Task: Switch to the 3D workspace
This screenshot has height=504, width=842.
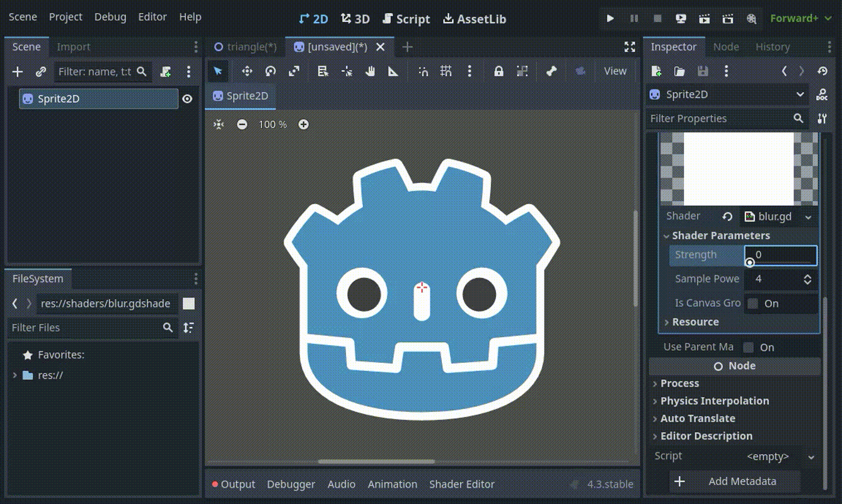Action: click(x=355, y=19)
